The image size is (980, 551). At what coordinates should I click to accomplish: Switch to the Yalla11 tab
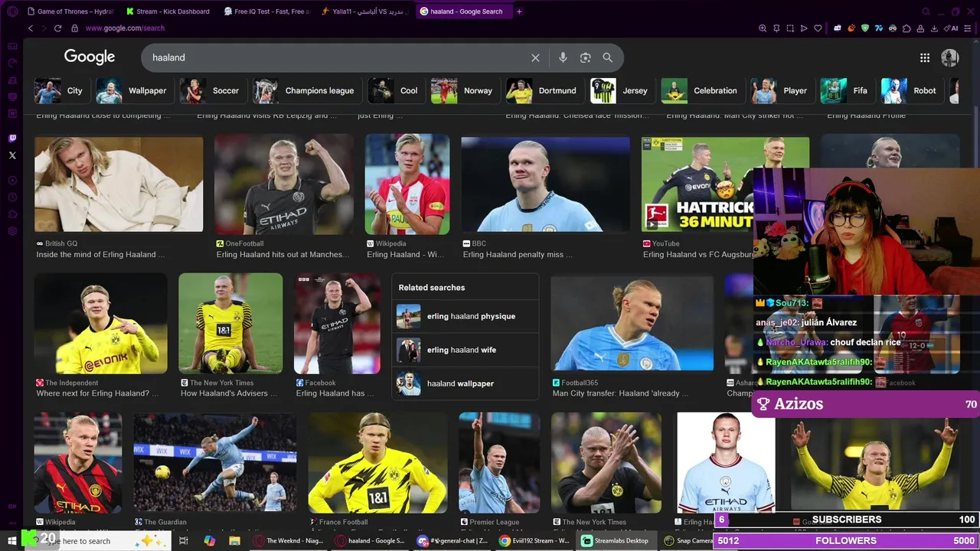click(364, 11)
